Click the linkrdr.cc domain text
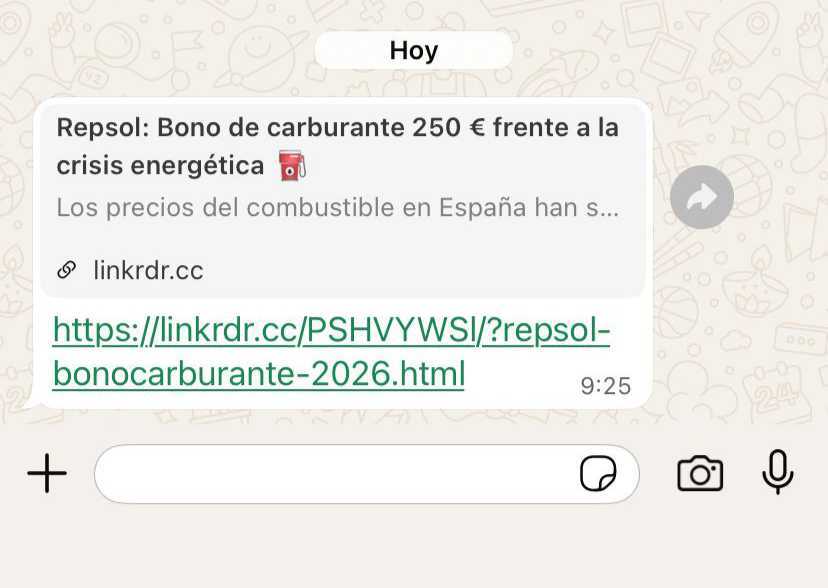 [x=148, y=270]
